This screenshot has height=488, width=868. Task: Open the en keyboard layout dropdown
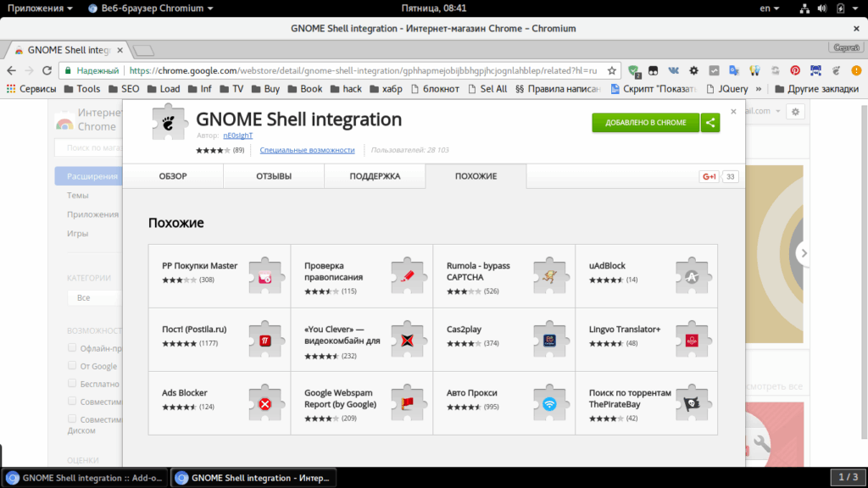click(769, 8)
